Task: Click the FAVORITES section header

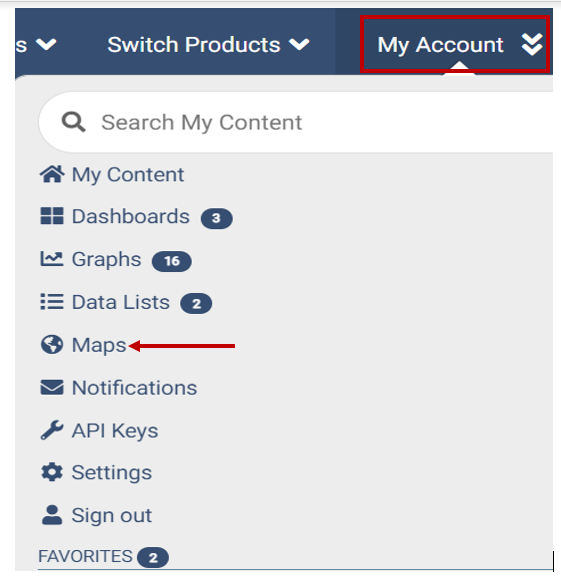Action: tap(85, 556)
